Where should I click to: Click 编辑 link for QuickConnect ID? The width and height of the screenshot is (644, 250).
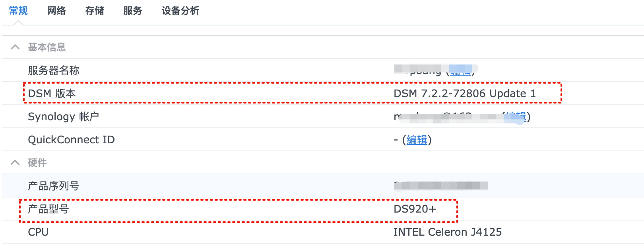coord(417,140)
